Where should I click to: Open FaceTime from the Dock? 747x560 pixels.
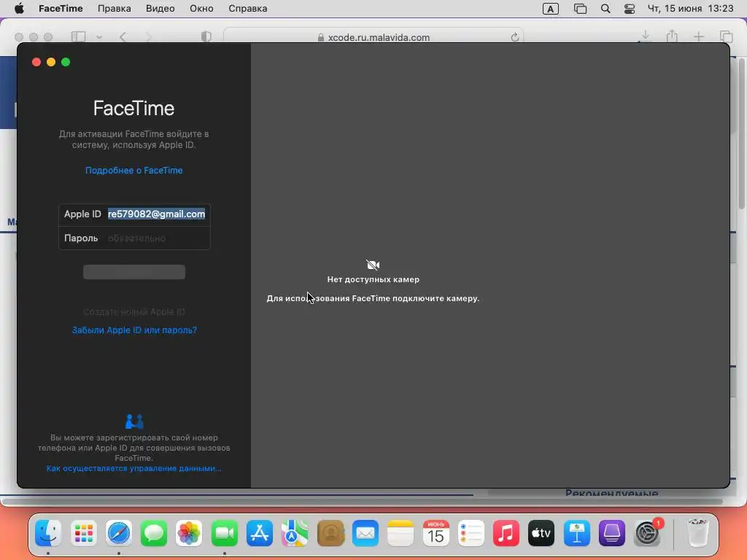click(225, 533)
